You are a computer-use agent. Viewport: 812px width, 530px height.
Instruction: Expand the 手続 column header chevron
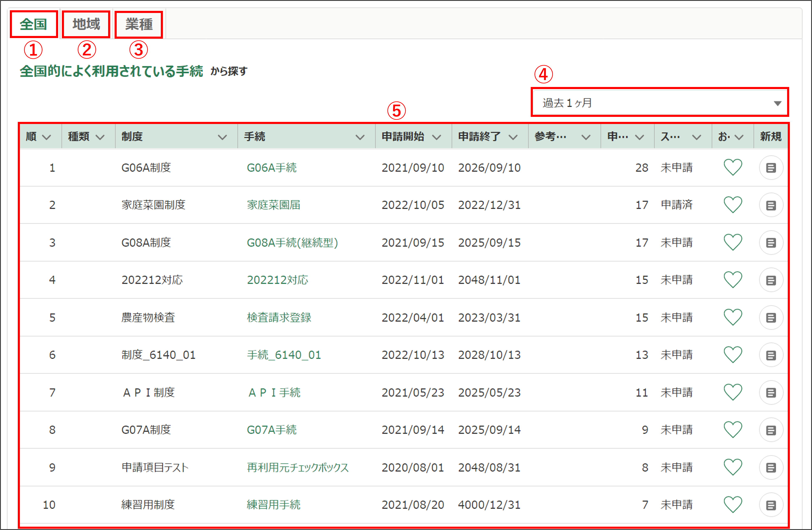coord(360,137)
